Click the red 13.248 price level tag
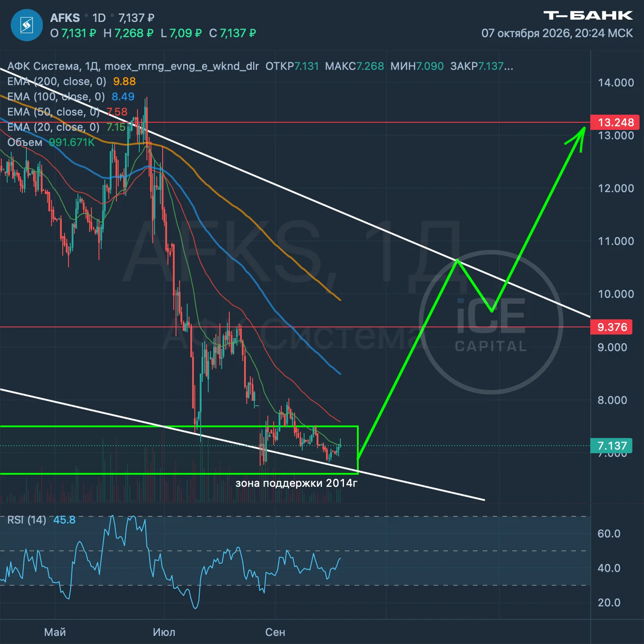644x644 pixels. coord(615,122)
